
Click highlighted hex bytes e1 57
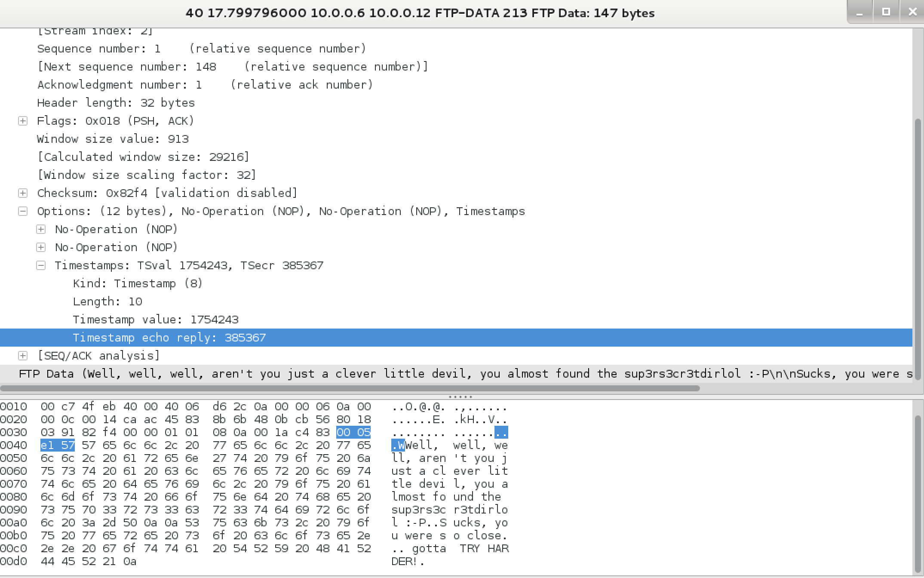coord(58,445)
